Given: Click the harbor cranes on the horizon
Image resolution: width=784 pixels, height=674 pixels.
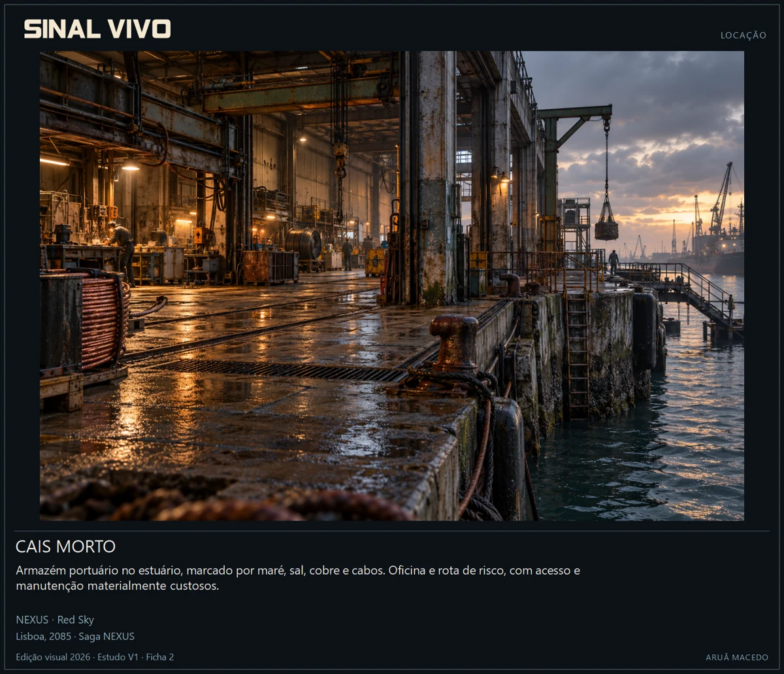Looking at the screenshot, I should click(711, 212).
